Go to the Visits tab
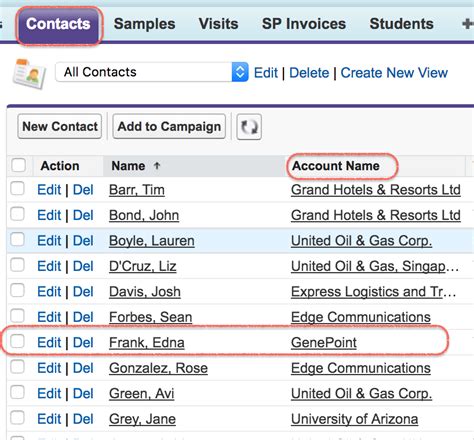Image resolution: width=474 pixels, height=440 pixels. click(218, 24)
